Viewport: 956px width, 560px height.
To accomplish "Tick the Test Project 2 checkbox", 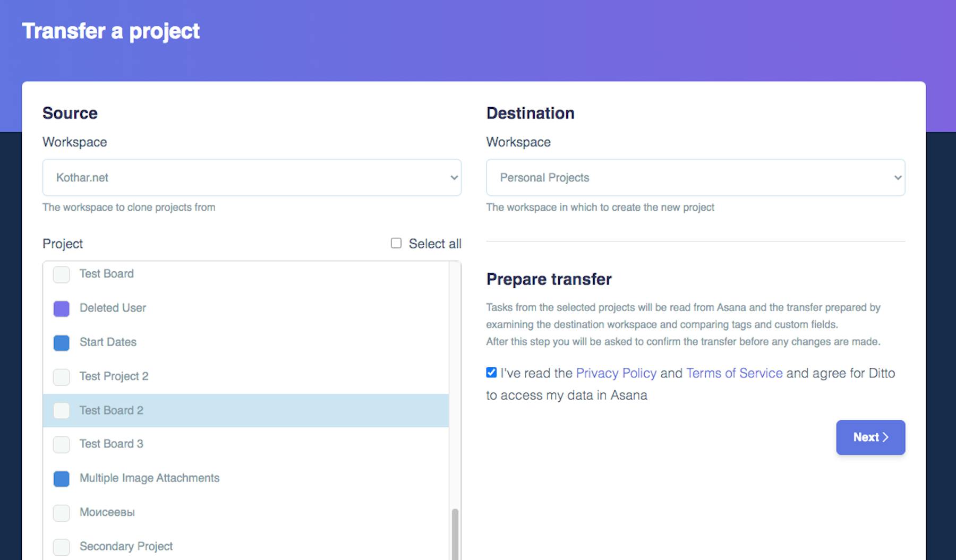I will pos(62,377).
